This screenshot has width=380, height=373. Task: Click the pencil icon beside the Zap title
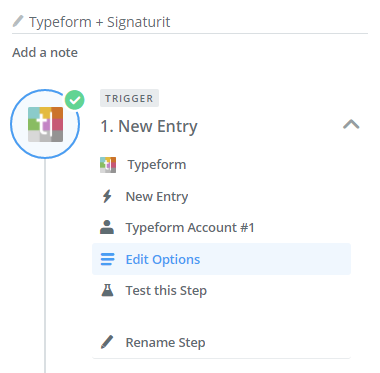pyautogui.click(x=18, y=21)
